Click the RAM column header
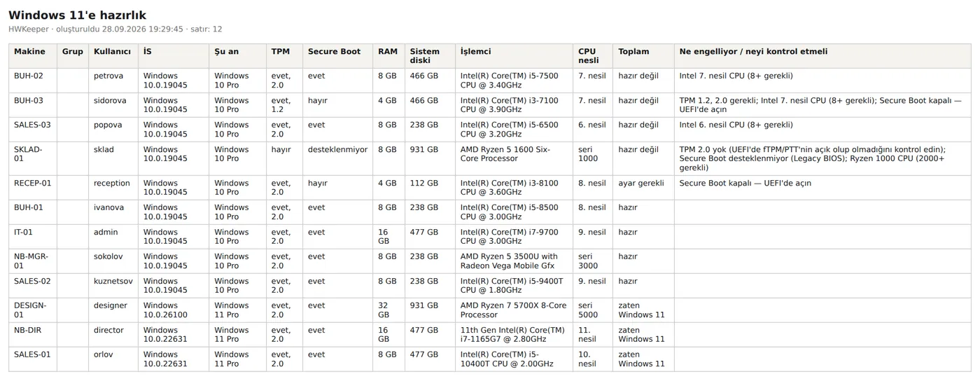This screenshot has height=386, width=980. click(389, 56)
